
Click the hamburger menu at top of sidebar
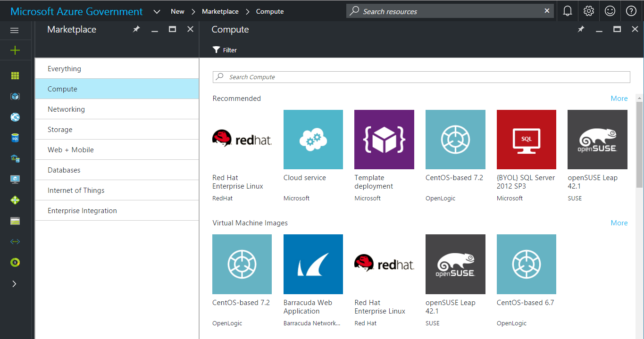tap(15, 30)
